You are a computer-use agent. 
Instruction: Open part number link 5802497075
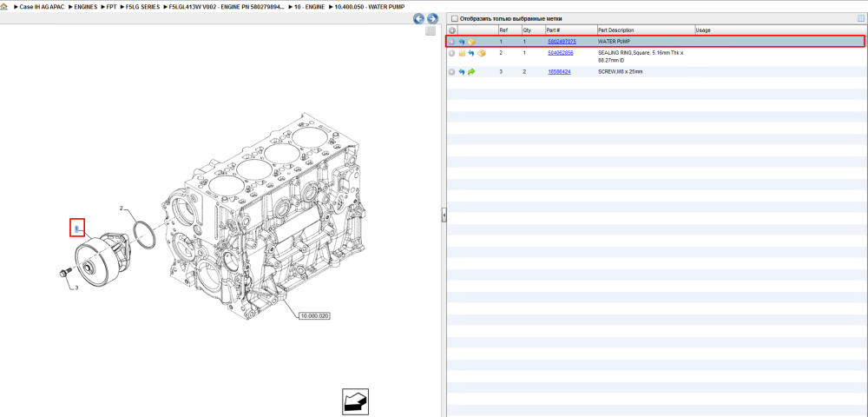[562, 42]
